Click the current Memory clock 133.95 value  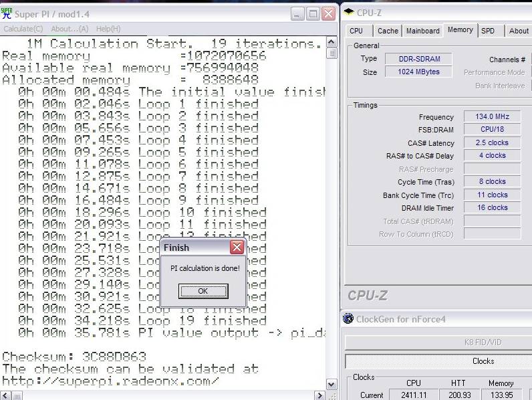click(x=501, y=395)
